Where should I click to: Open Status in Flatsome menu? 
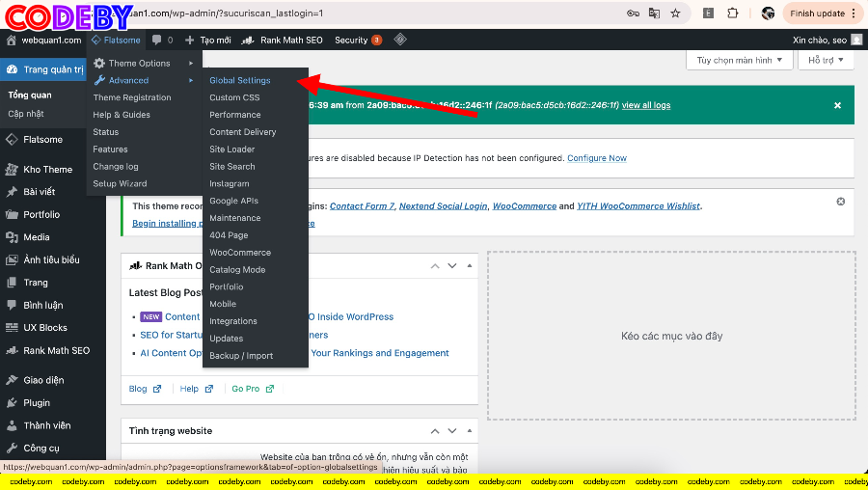click(106, 132)
